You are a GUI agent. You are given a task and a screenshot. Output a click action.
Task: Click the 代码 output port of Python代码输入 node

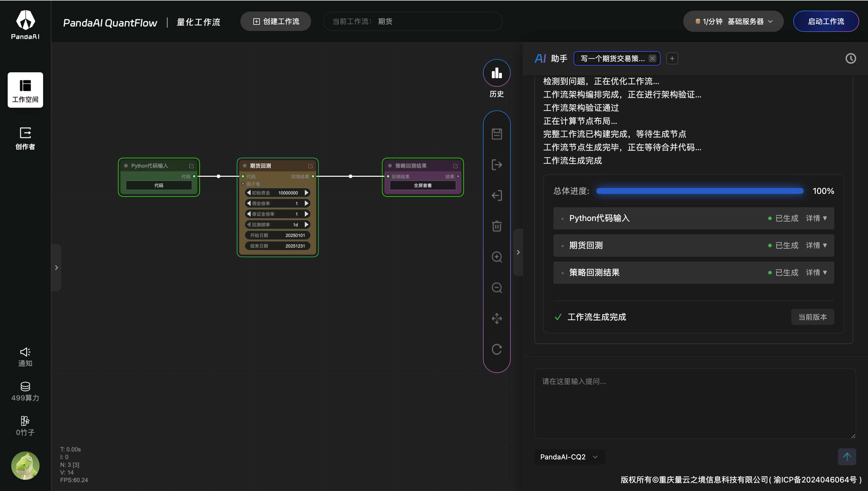(x=194, y=176)
